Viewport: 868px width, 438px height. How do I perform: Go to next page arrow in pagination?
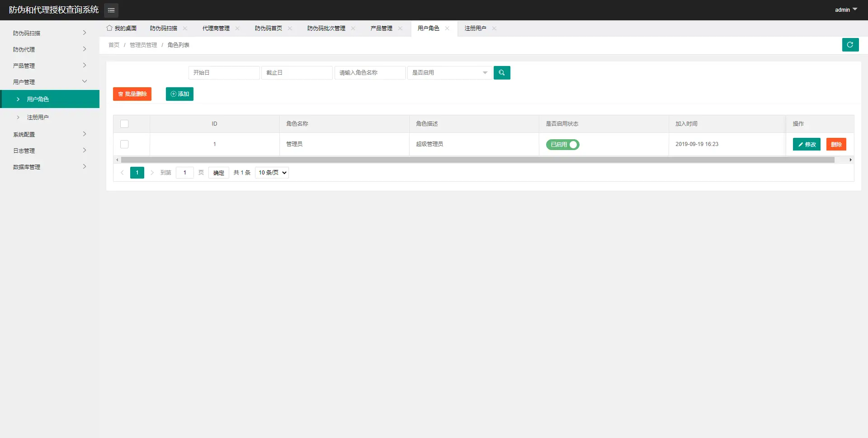[152, 173]
